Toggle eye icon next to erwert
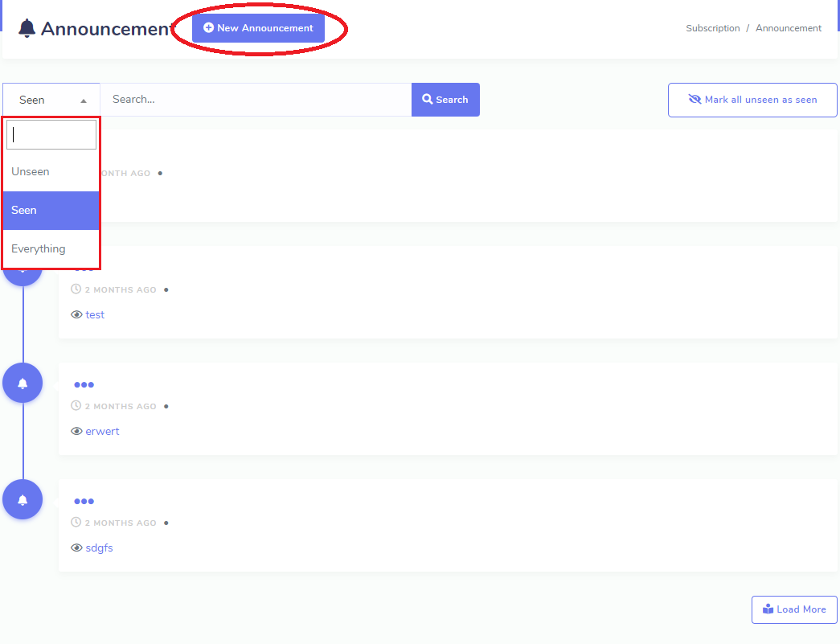 pos(77,432)
